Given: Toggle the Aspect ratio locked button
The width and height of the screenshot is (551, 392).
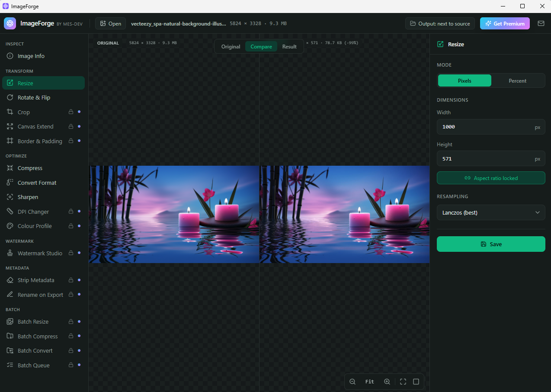Looking at the screenshot, I should [491, 178].
